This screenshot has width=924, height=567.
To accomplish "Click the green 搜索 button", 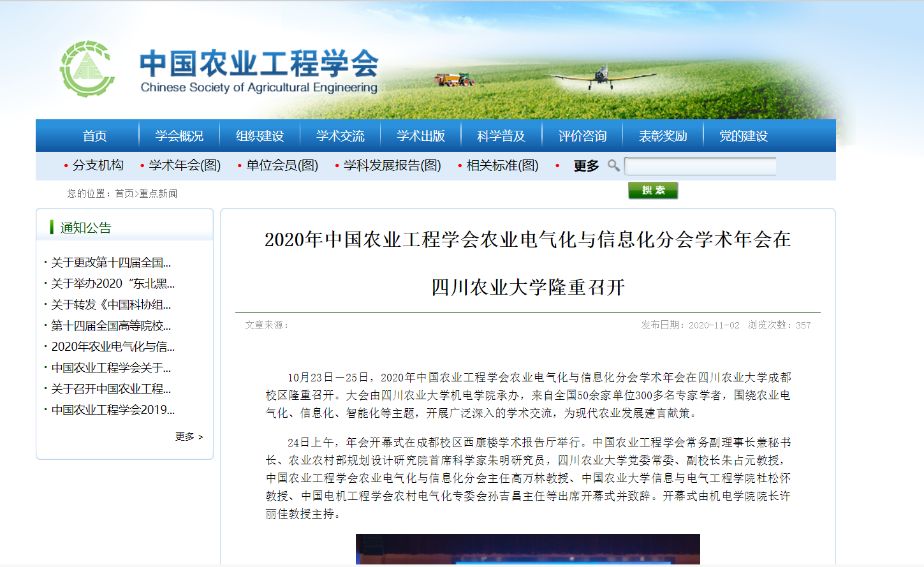I will (653, 190).
